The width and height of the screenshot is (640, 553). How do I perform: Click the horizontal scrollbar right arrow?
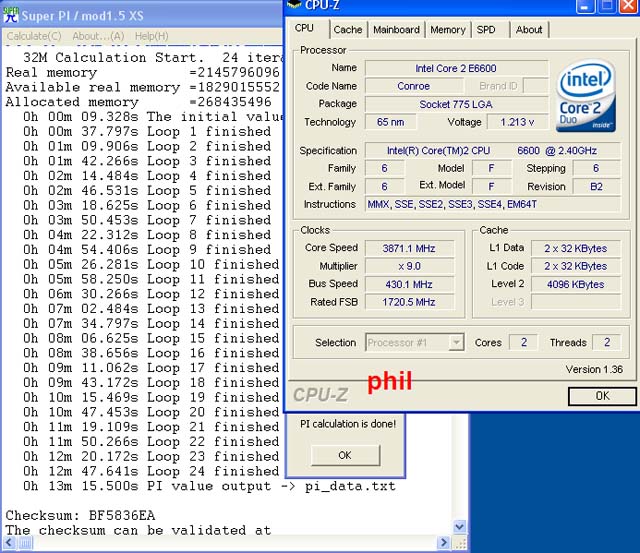(443, 542)
